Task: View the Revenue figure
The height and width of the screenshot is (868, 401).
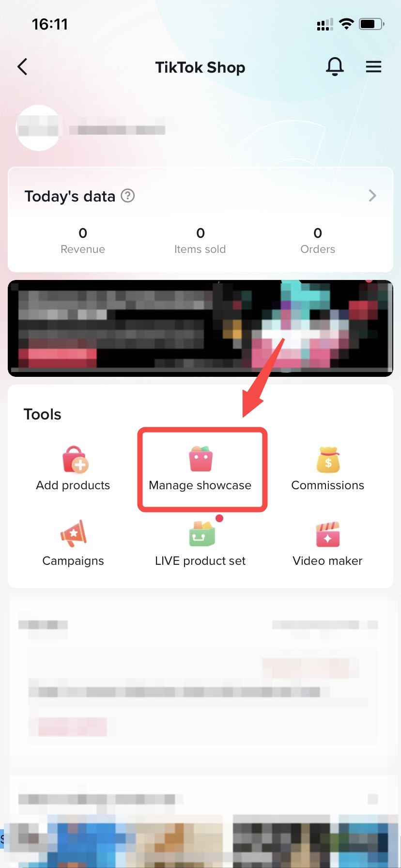Action: pyautogui.click(x=83, y=233)
